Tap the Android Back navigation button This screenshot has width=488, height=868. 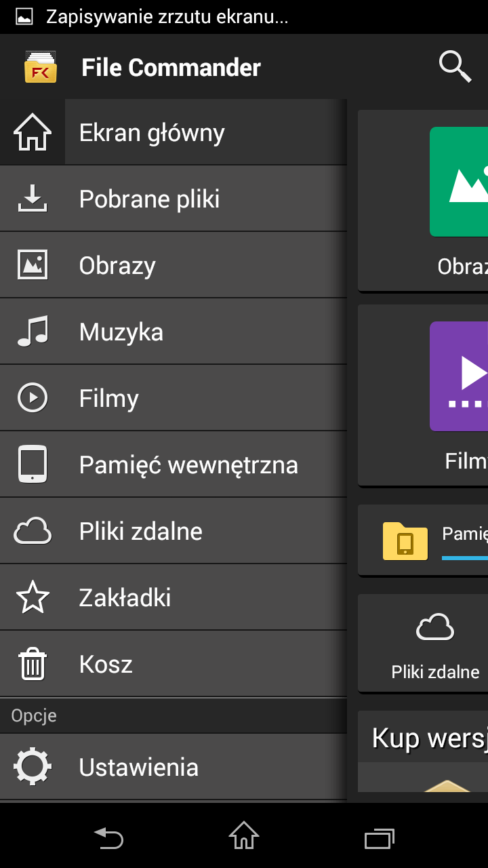(108, 837)
